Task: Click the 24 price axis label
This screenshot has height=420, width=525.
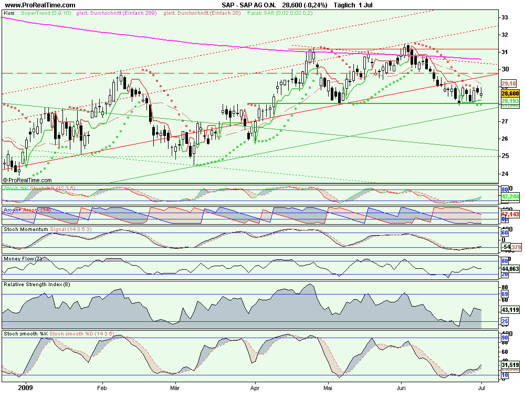Action: coord(505,174)
